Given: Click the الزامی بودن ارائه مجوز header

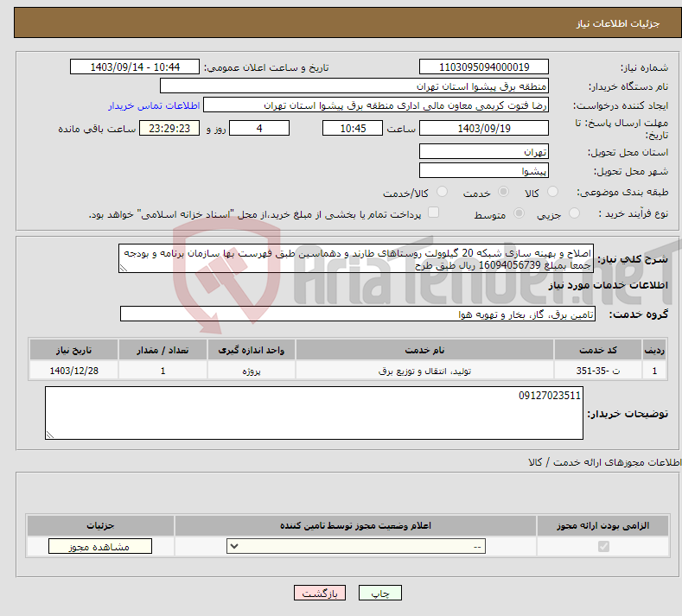Looking at the screenshot, I should point(602,525).
